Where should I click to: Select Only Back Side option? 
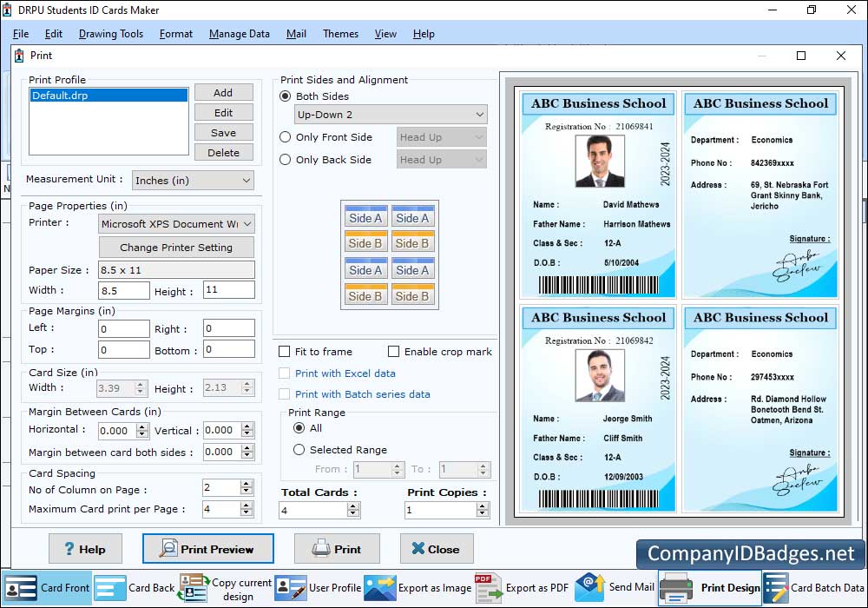click(285, 160)
